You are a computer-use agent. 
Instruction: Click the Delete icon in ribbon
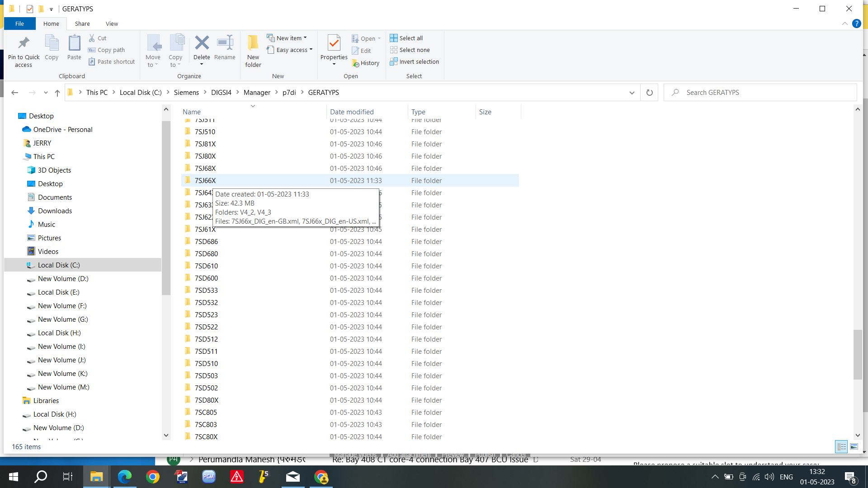coord(202,43)
